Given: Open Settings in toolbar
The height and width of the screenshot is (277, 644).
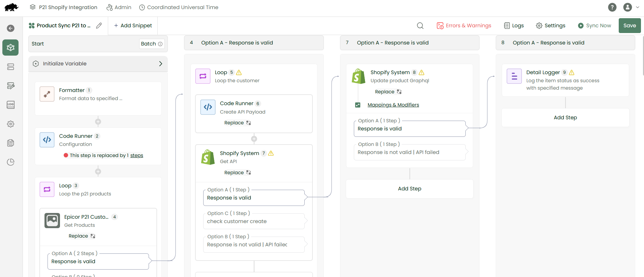Looking at the screenshot, I should [551, 26].
